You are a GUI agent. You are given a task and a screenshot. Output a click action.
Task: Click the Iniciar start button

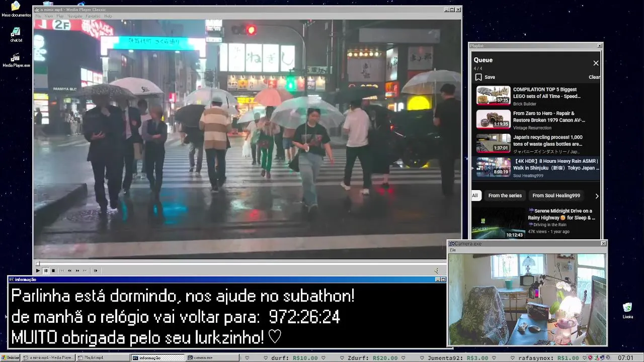(x=11, y=358)
